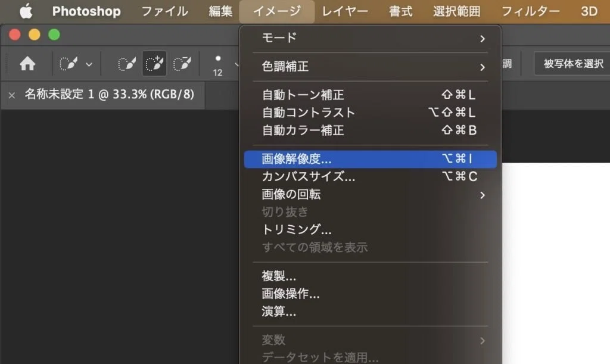610x364 pixels.
Task: Choose トリミング... menu item
Action: click(x=370, y=230)
